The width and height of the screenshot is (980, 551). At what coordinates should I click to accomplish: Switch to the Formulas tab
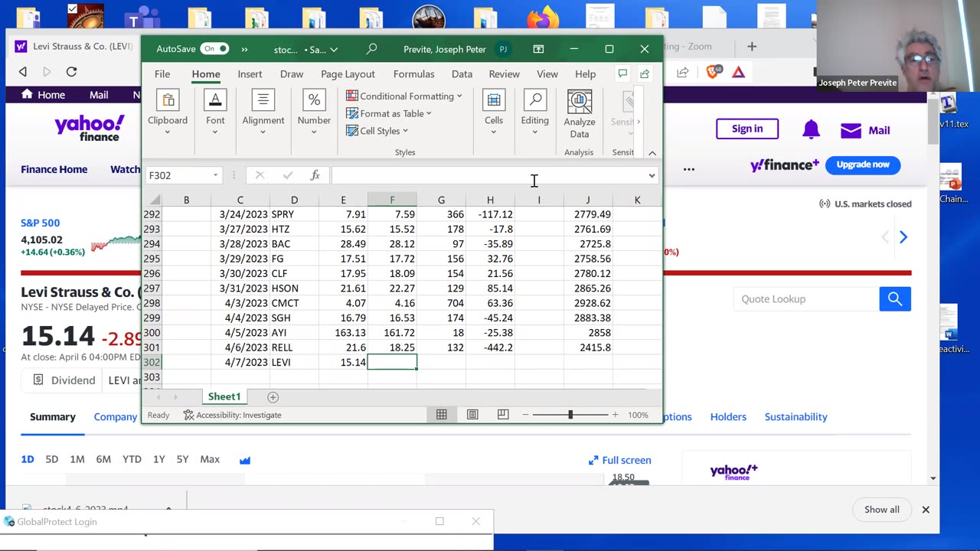[413, 74]
